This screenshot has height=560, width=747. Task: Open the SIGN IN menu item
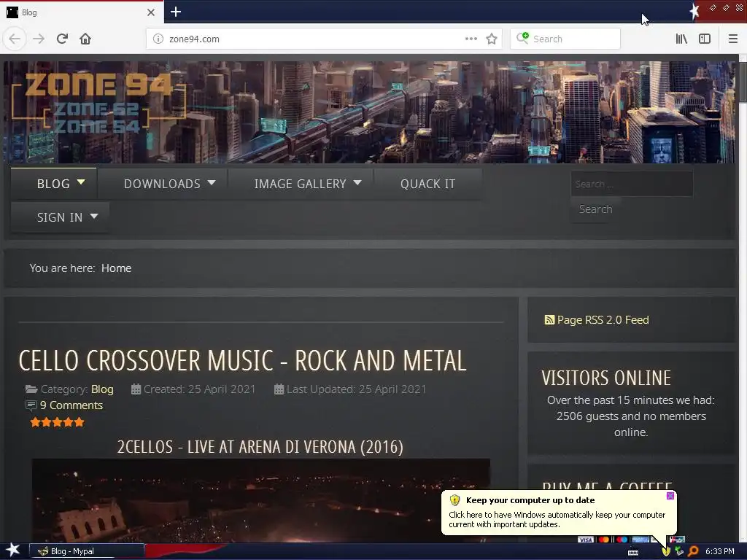point(60,217)
